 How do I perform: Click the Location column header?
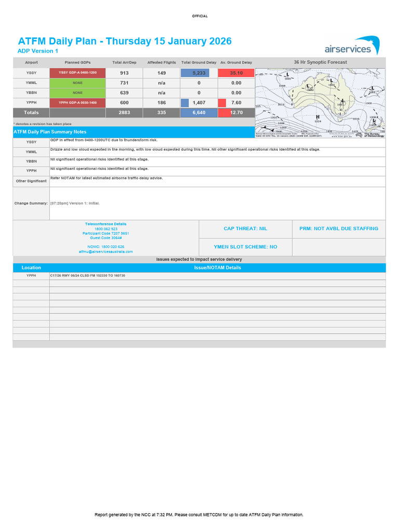coord(31,268)
